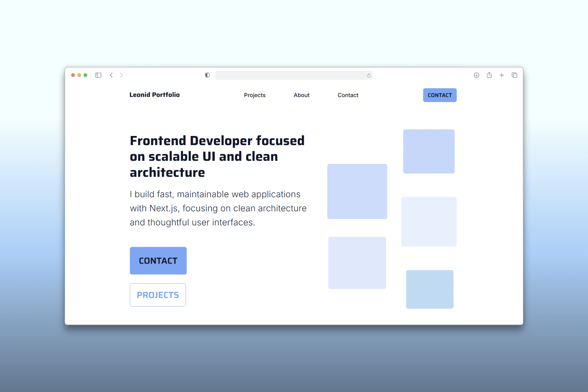
Task: Open a new browser tab
Action: coord(502,75)
